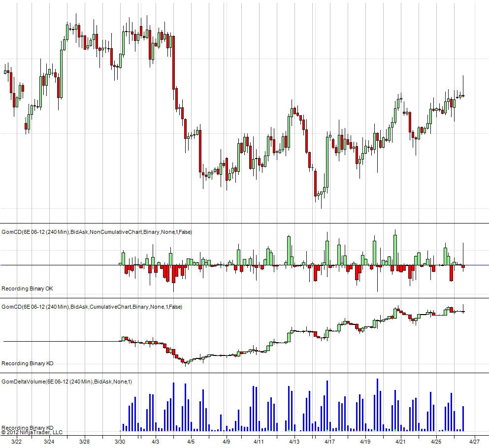Screen dimensions: 489x448
Task: Click the 4/17 date axis label
Action: (x=329, y=442)
